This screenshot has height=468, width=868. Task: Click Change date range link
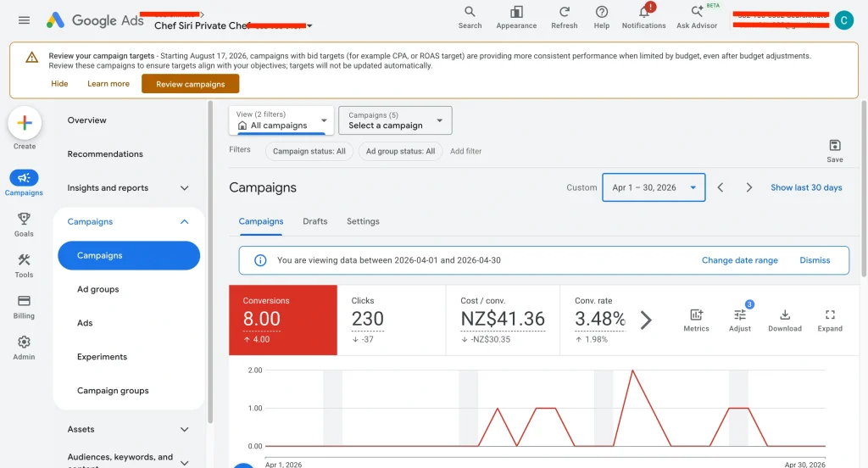(739, 260)
